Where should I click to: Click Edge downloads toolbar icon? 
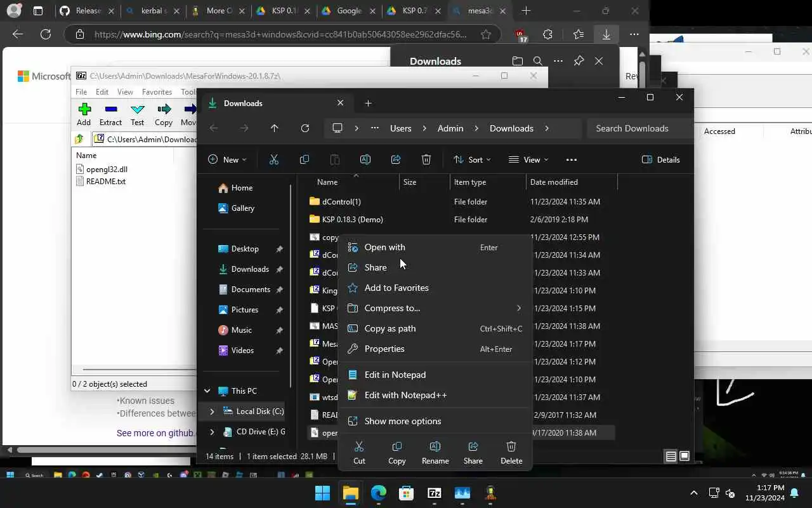tap(606, 34)
